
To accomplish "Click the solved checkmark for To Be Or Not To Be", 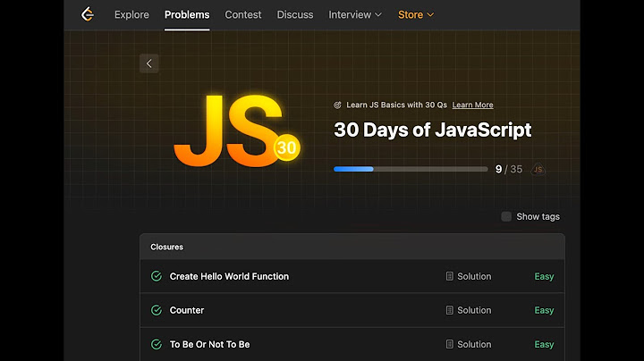I will [157, 344].
